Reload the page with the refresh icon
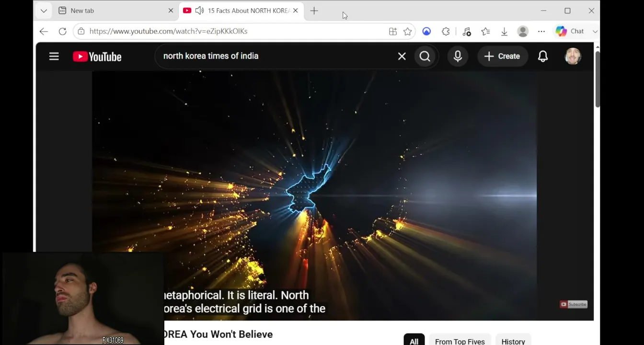Viewport: 644px width, 345px height. [62, 31]
